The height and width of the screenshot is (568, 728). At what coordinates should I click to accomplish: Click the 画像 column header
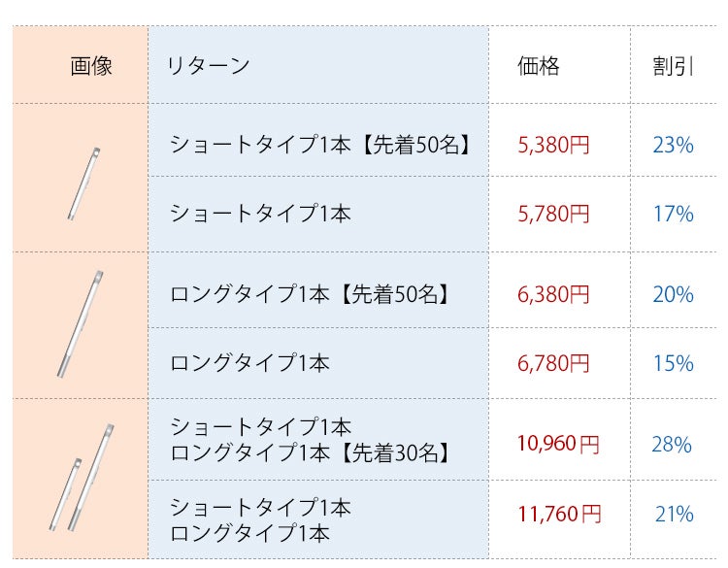coord(91,66)
